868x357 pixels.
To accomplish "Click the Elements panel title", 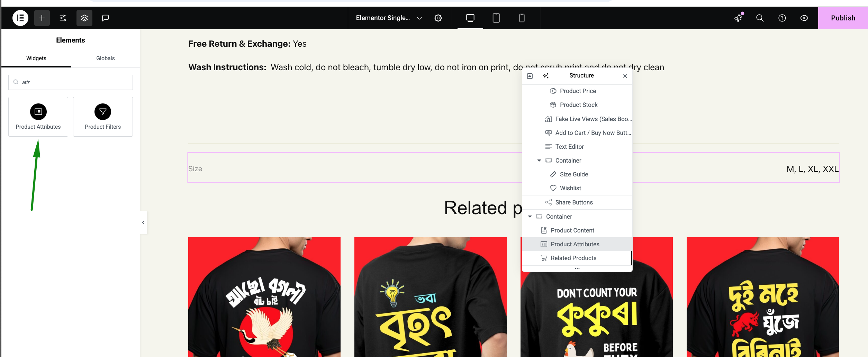I will (x=71, y=40).
